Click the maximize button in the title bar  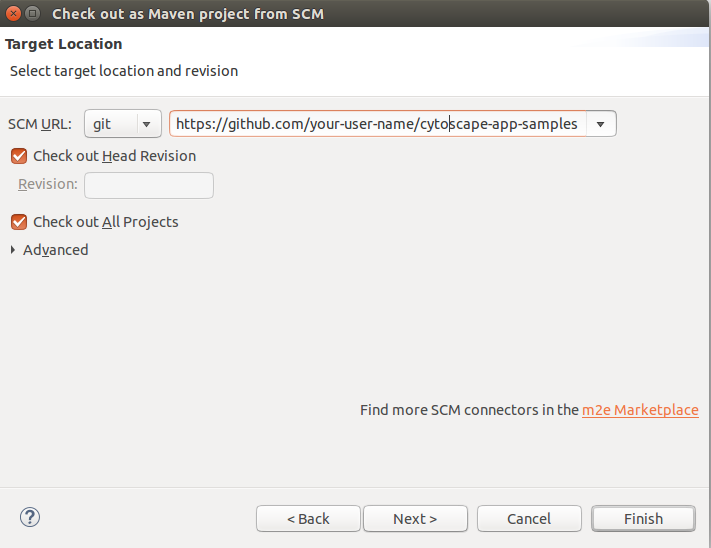33,13
